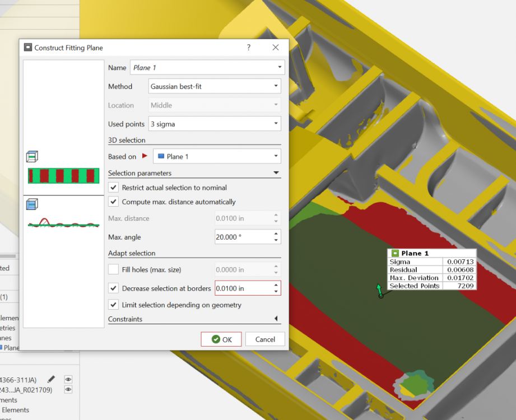Enable the Fill holes (max. size) checkbox
The image size is (516, 420).
pos(114,269)
